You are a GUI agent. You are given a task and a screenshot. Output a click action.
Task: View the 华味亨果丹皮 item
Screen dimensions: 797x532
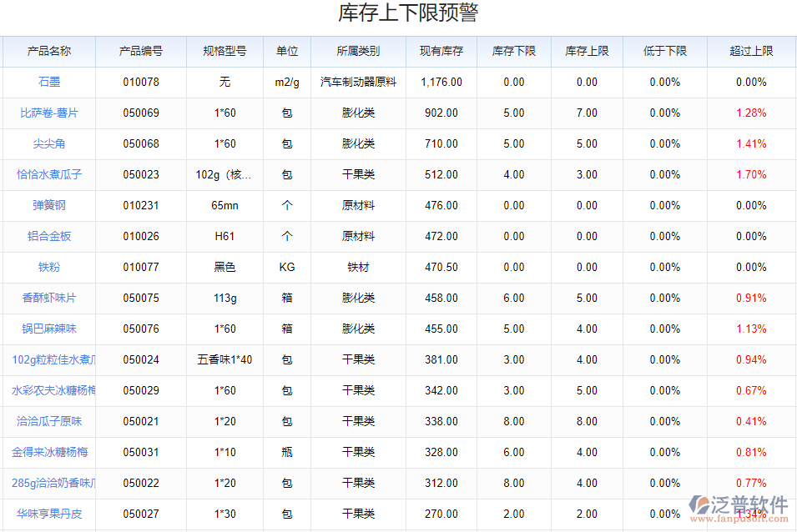[48, 514]
